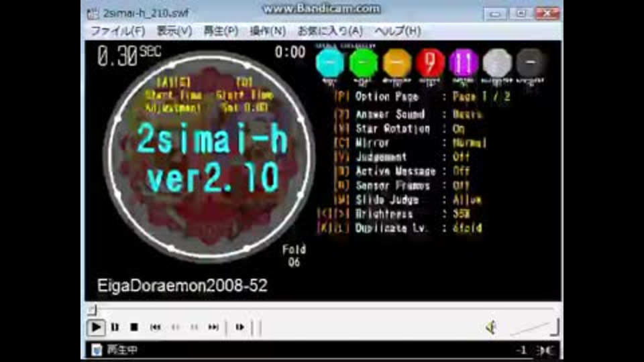Close the player window
This screenshot has width=644, height=362.
pyautogui.click(x=547, y=14)
